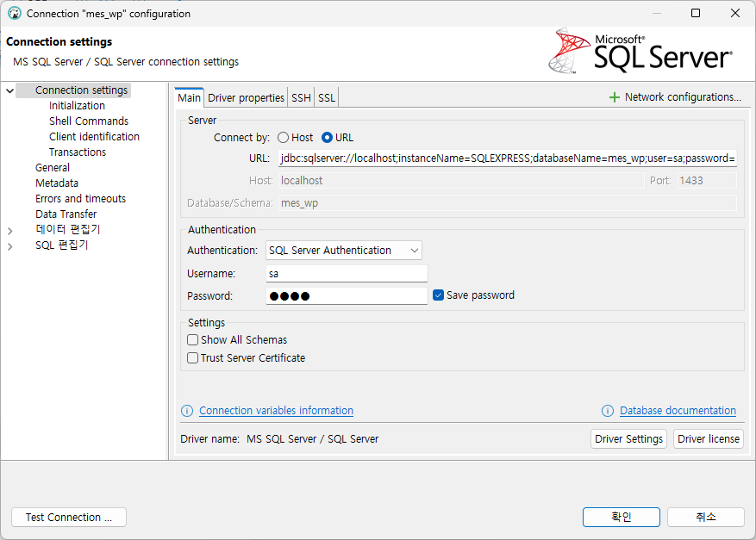
Task: Select 데이터 편집기 in the tree
Action: click(67, 229)
